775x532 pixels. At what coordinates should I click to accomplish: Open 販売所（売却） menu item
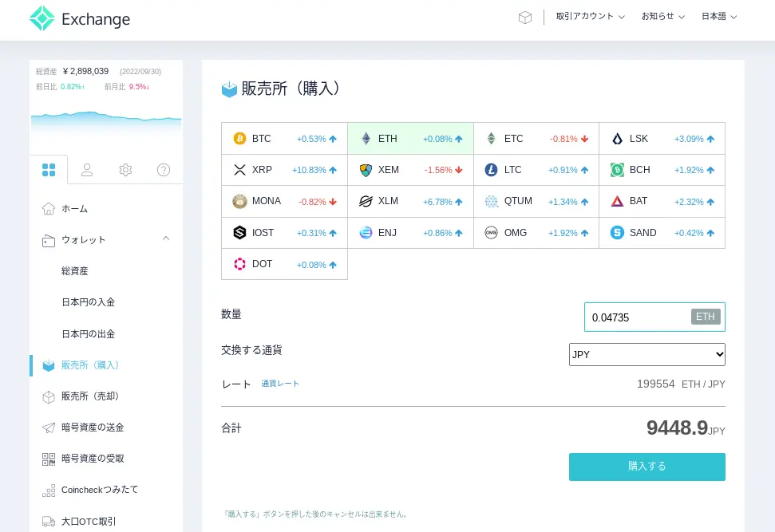pos(90,396)
